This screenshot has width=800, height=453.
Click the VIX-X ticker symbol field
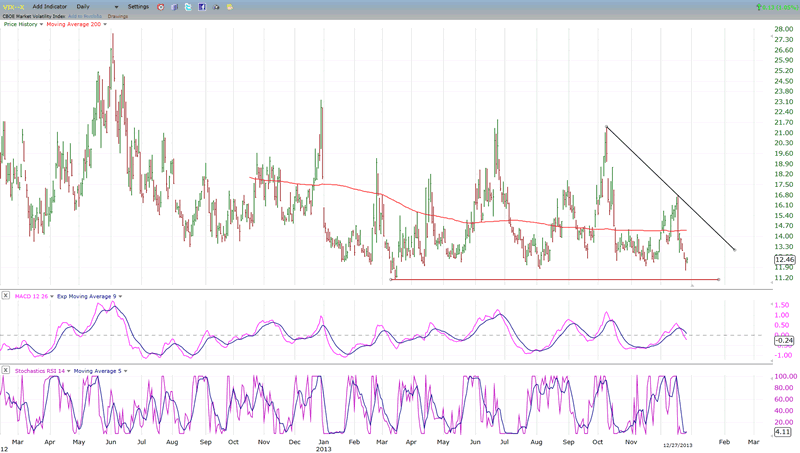pyautogui.click(x=13, y=7)
